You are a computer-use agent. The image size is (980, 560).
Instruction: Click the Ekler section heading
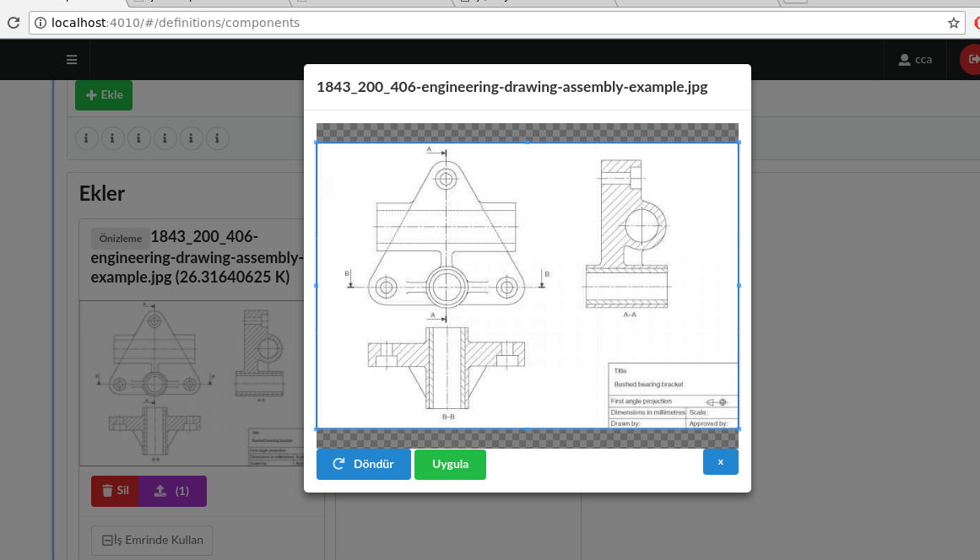102,193
